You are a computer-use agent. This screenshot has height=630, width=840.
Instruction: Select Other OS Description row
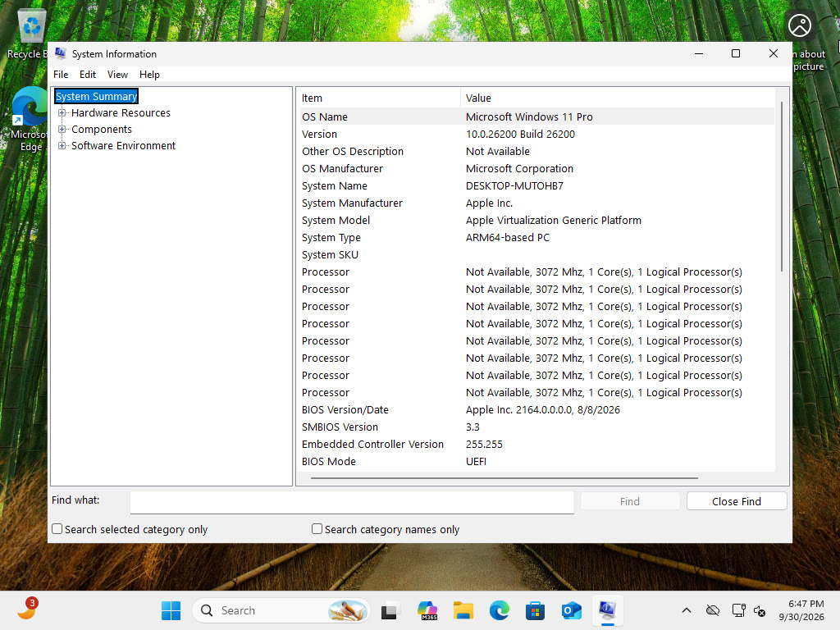pos(536,151)
